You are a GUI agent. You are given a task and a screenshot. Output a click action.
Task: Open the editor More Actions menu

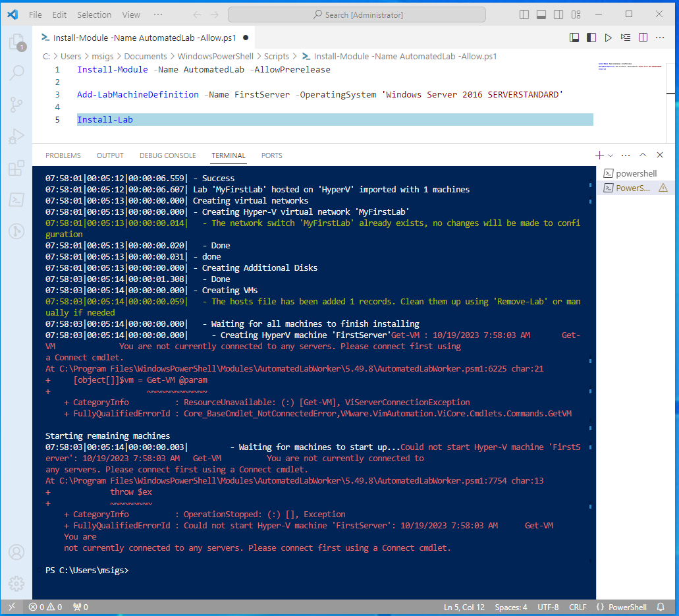(x=660, y=38)
